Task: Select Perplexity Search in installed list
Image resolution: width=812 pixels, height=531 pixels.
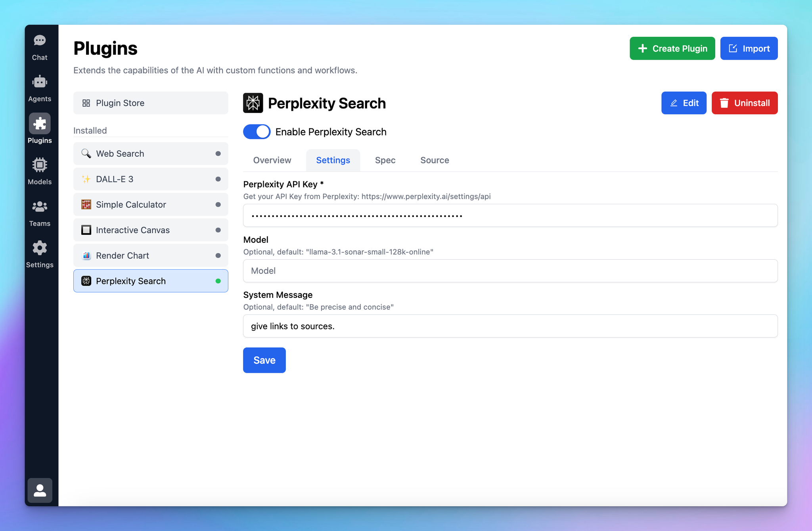Action: pos(151,281)
